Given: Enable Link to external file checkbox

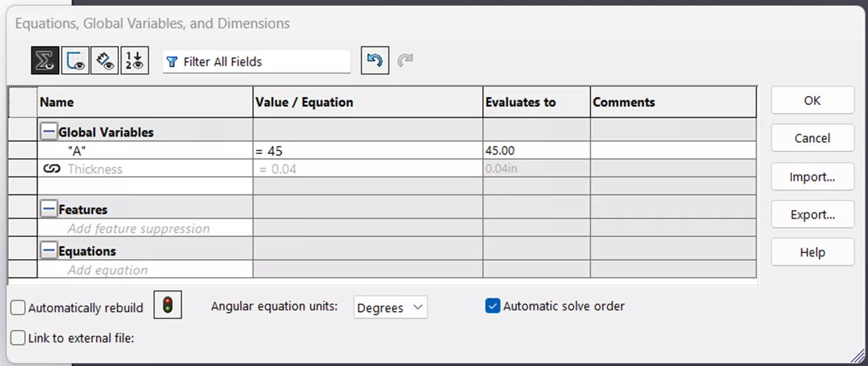Looking at the screenshot, I should click(x=19, y=338).
